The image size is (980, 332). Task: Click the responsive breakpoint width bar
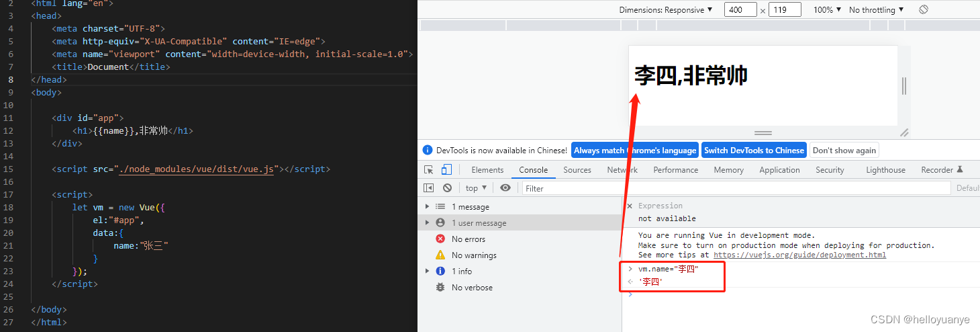tap(698, 26)
